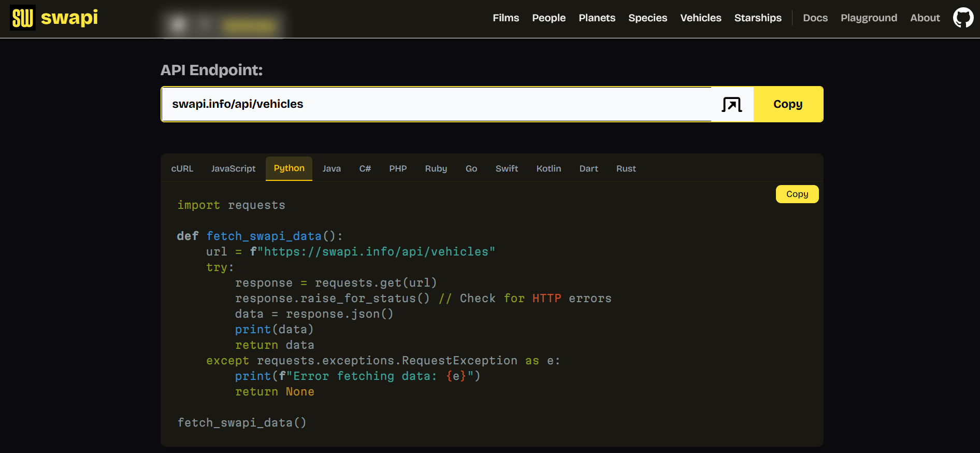Click the 'except requests.exceptions.RequestException' line
This screenshot has width=980, height=453.
tap(383, 361)
